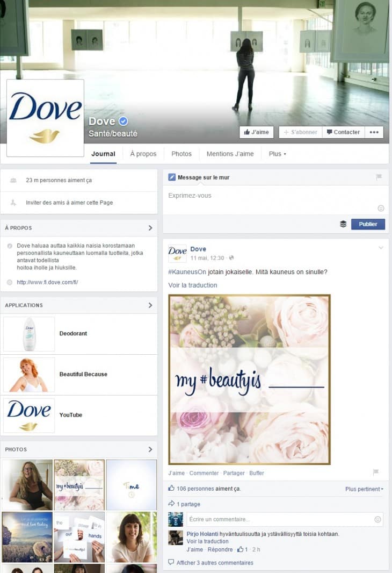Image resolution: width=392 pixels, height=573 pixels.
Task: Open the Mentions J'aime tab
Action: pos(230,154)
